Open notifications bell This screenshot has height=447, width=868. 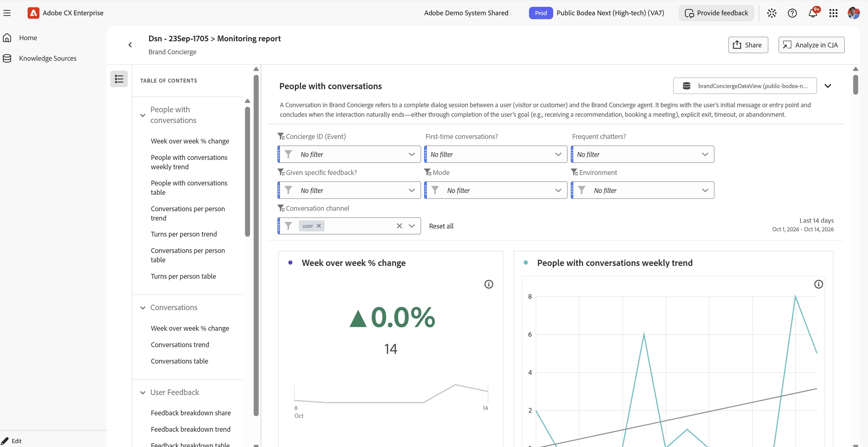[x=813, y=13]
